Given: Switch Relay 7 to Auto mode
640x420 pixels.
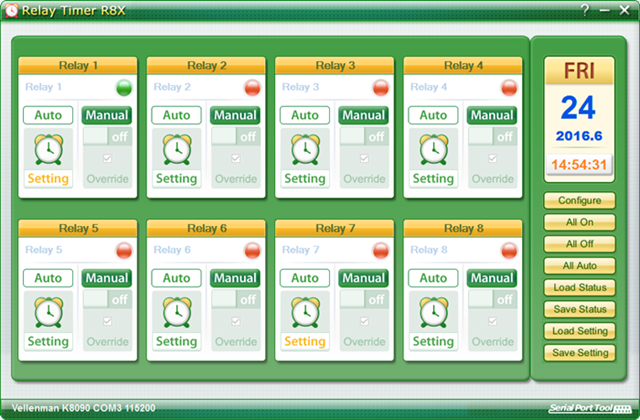Looking at the screenshot, I should 305,278.
